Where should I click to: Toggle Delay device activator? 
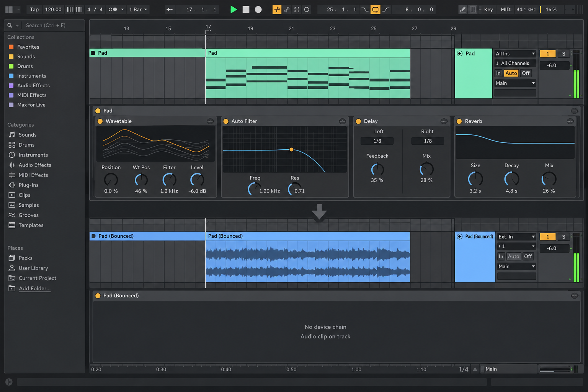tap(358, 121)
